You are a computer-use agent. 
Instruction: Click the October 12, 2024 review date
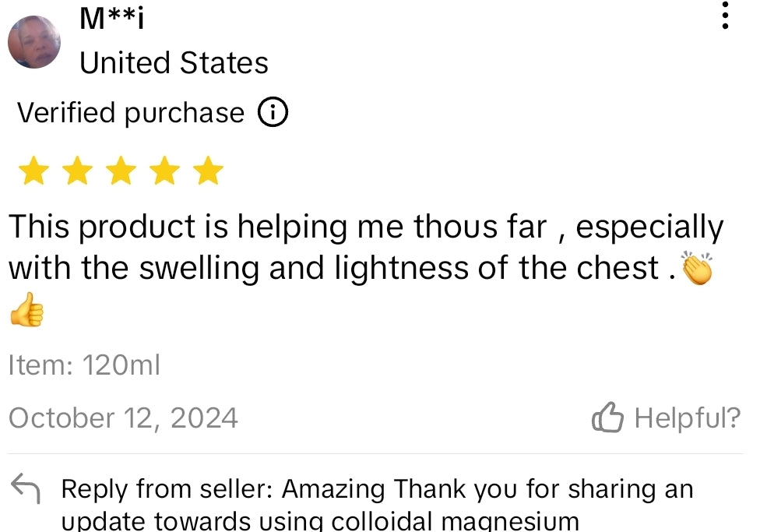click(123, 418)
